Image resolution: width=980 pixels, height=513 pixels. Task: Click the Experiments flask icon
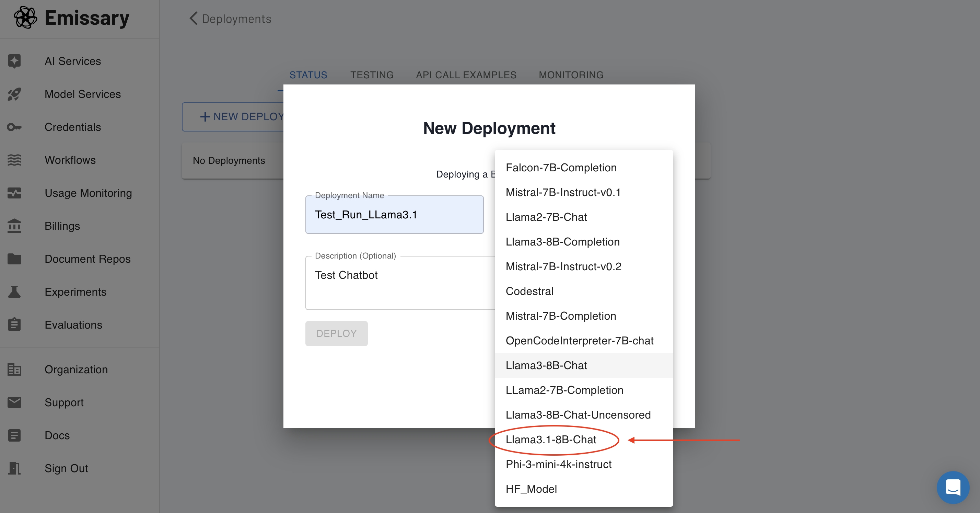click(x=14, y=292)
